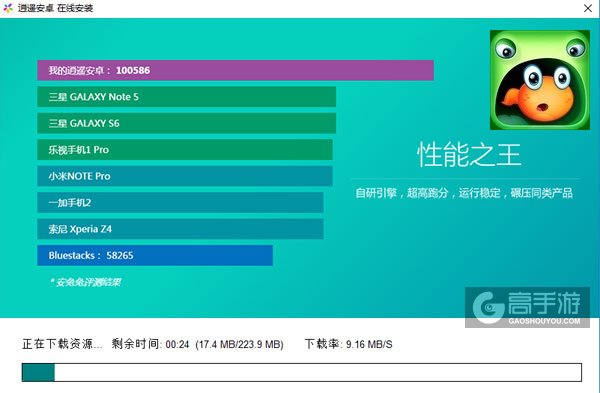The image size is (600, 393).
Task: Click the green fish game icon
Action: [x=540, y=80]
